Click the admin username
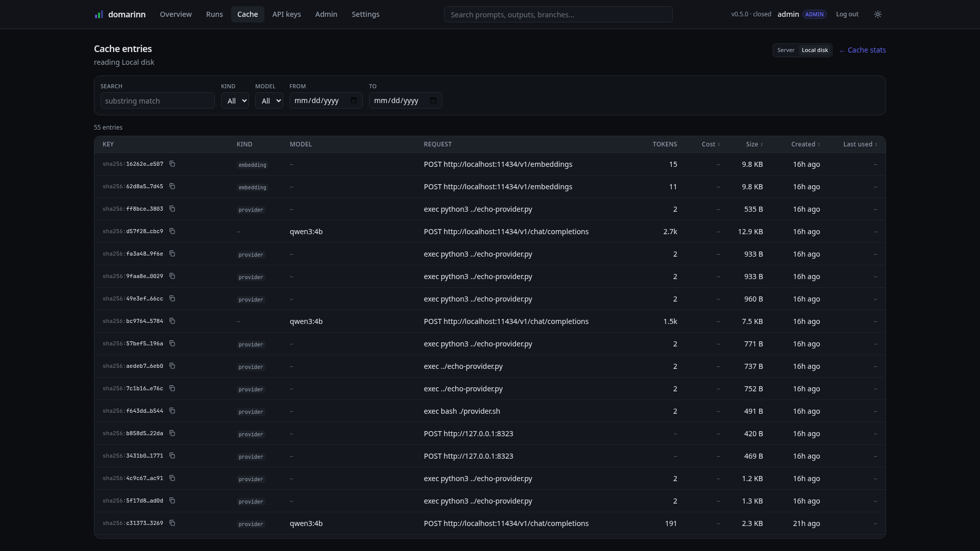This screenshot has width=980, height=551. click(x=788, y=14)
